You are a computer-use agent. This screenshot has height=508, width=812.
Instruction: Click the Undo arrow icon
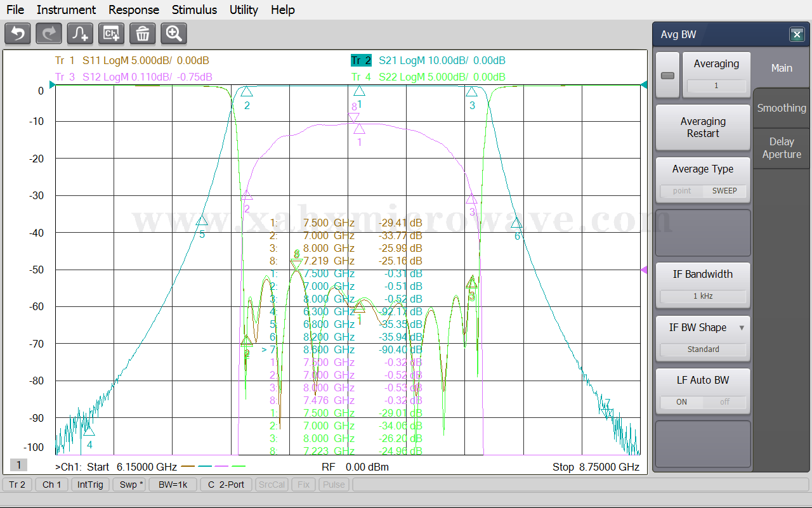[x=18, y=34]
